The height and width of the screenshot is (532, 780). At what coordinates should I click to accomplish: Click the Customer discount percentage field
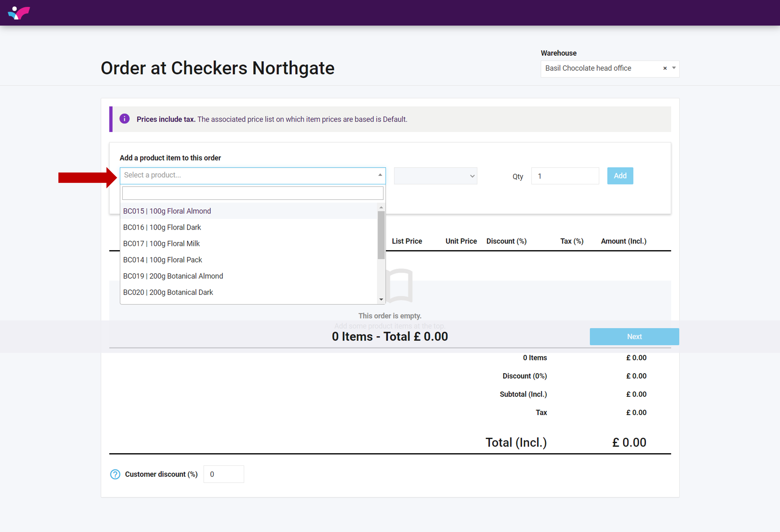tap(223, 474)
